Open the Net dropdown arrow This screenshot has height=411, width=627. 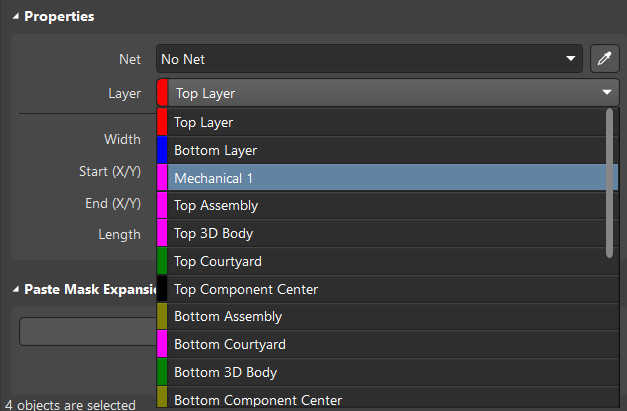(x=571, y=59)
